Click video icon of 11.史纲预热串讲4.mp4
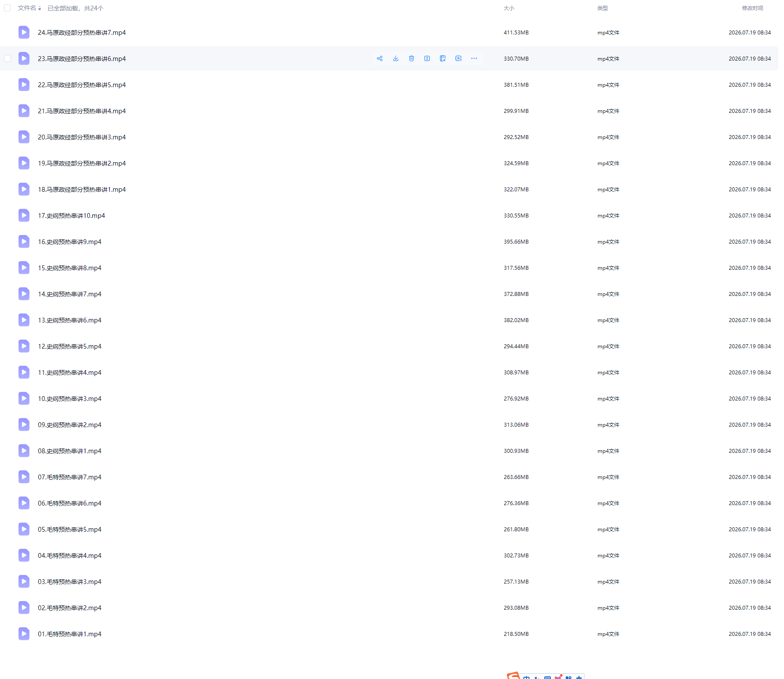Screen dimensions: 784x679 pos(24,372)
